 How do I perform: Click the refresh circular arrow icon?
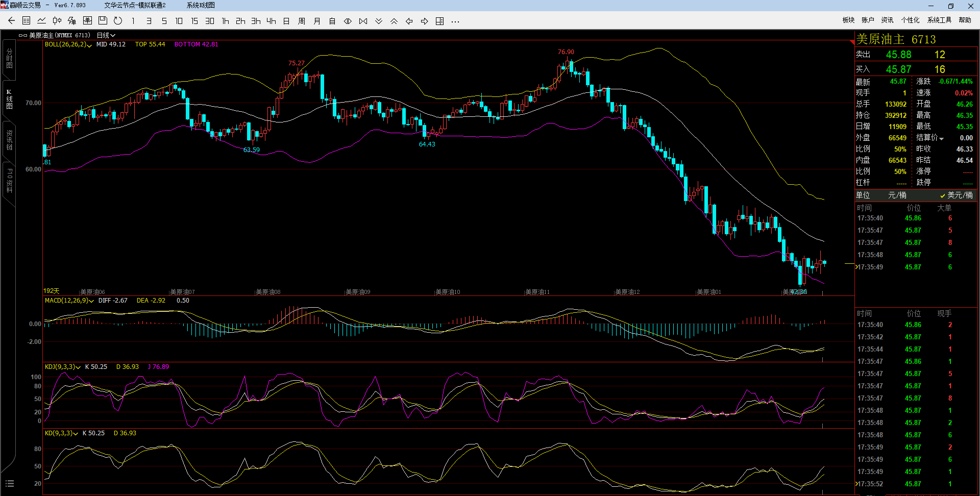tap(118, 21)
